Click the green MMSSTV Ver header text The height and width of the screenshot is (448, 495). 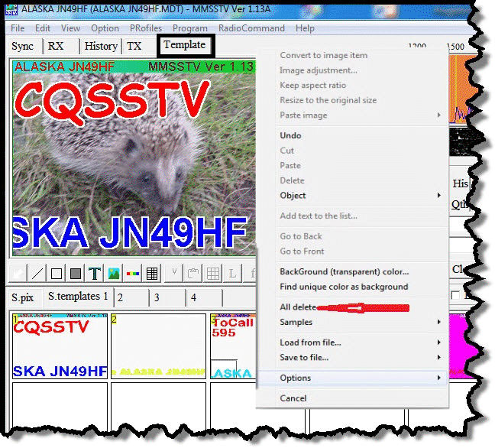pyautogui.click(x=201, y=67)
